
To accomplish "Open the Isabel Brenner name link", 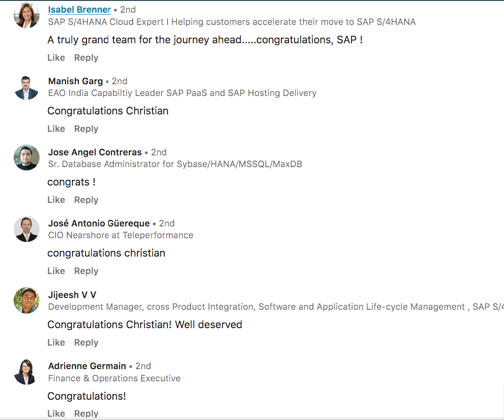I will [80, 9].
